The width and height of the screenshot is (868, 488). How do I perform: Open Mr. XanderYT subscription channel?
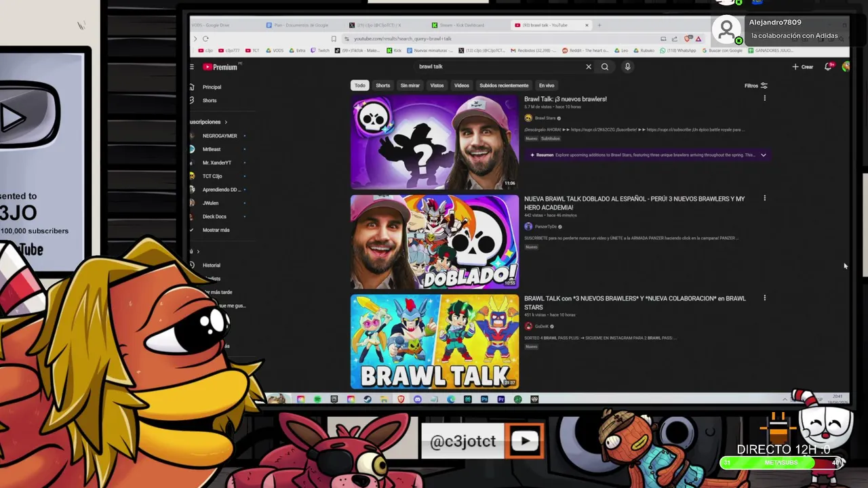pos(217,163)
